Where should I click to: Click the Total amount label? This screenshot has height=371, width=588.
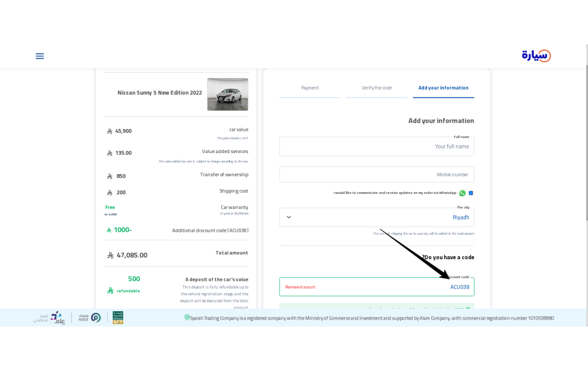tap(232, 253)
